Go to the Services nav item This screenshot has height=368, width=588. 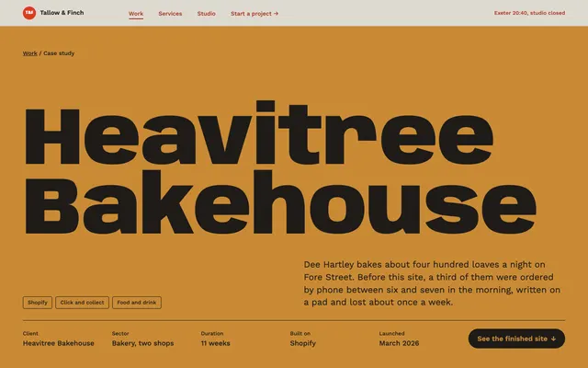(x=170, y=14)
